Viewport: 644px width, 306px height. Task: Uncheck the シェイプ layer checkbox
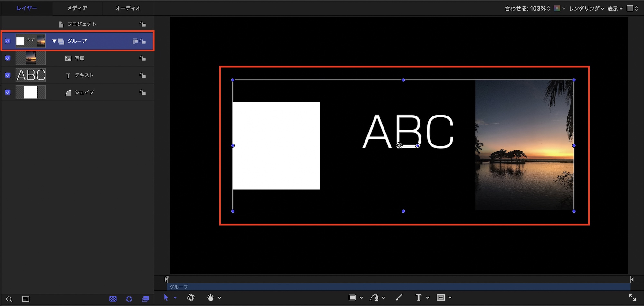[x=8, y=92]
